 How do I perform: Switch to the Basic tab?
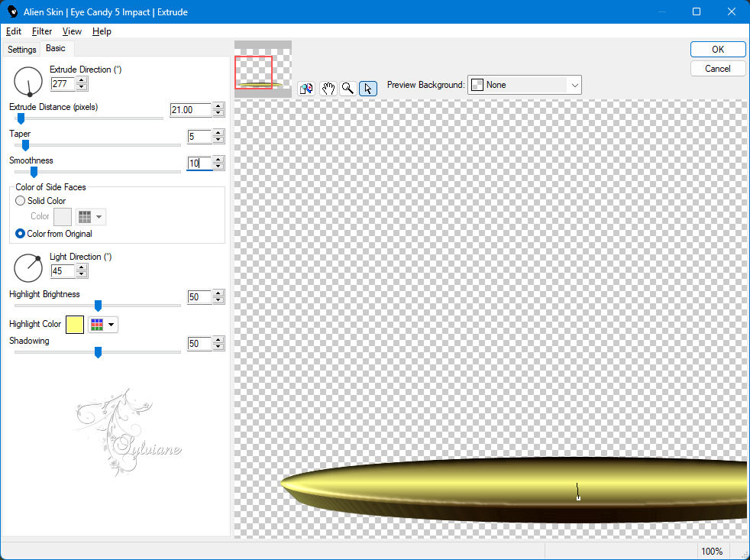tap(56, 48)
